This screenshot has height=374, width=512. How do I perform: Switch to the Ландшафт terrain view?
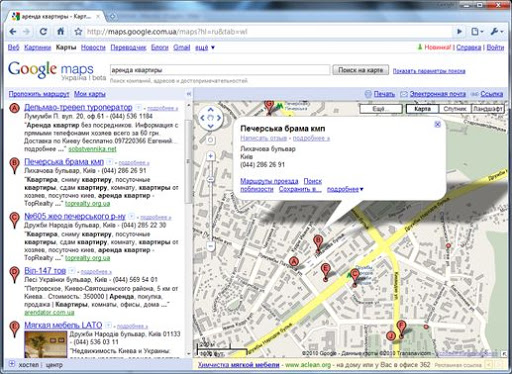tap(487, 109)
